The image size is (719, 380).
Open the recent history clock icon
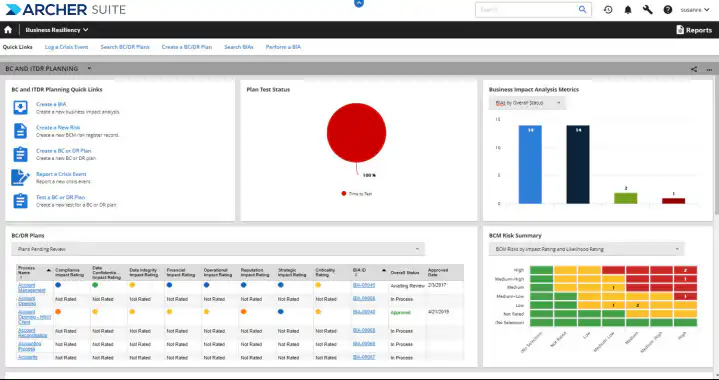(x=608, y=10)
